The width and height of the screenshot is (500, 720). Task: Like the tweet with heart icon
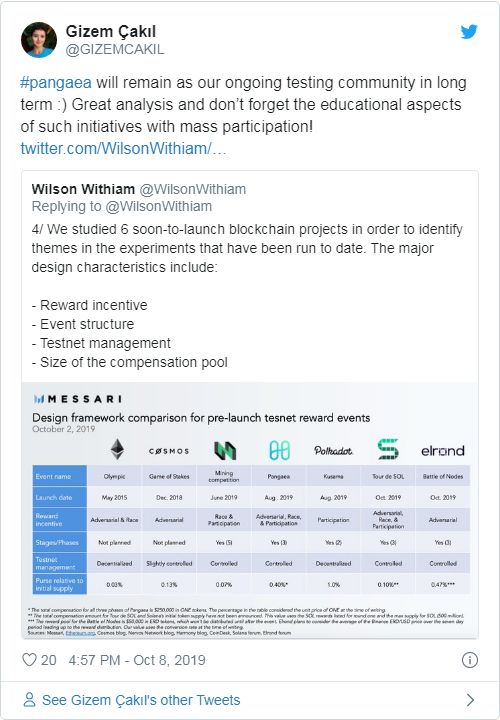pyautogui.click(x=29, y=660)
